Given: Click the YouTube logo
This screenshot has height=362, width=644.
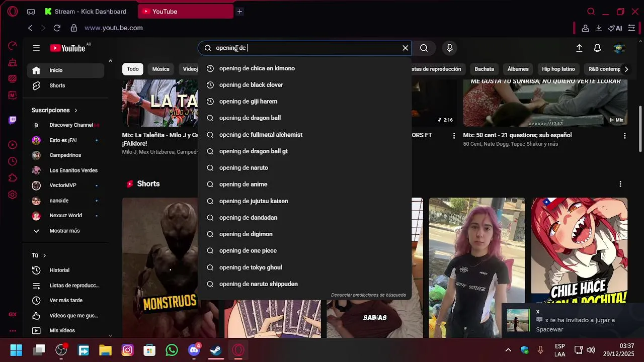Looking at the screenshot, I should coord(67,48).
